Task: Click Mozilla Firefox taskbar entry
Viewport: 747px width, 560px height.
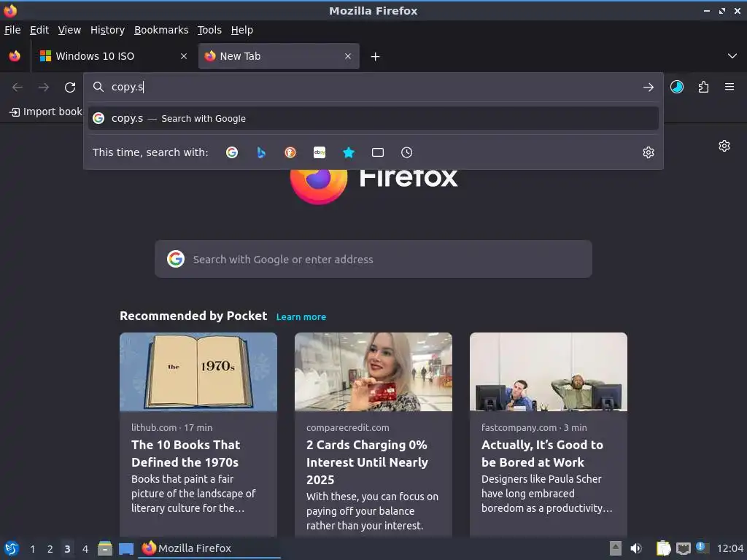Action: coord(209,548)
